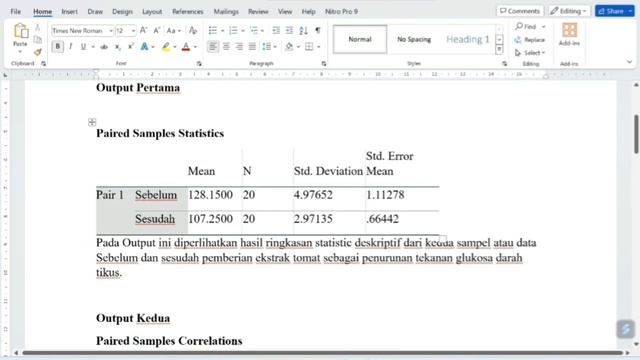
Task: Open the Layout tab
Action: 152,11
